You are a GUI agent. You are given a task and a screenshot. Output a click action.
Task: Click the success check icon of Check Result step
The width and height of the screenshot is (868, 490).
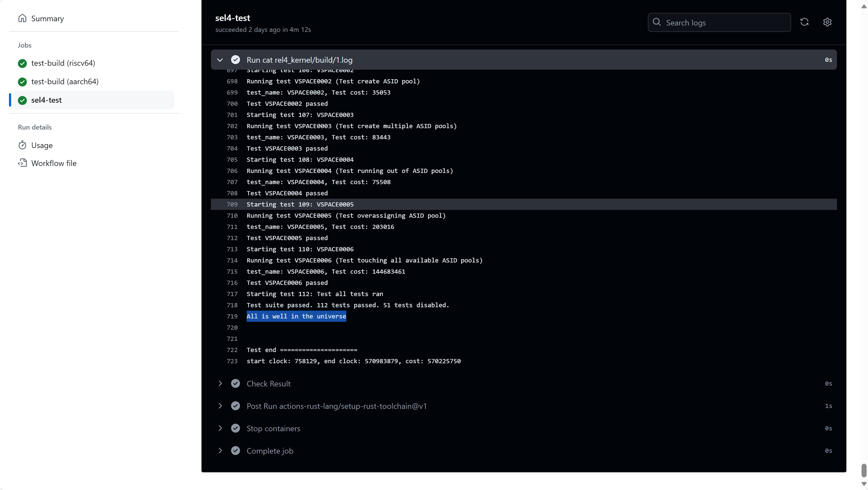[x=236, y=383]
